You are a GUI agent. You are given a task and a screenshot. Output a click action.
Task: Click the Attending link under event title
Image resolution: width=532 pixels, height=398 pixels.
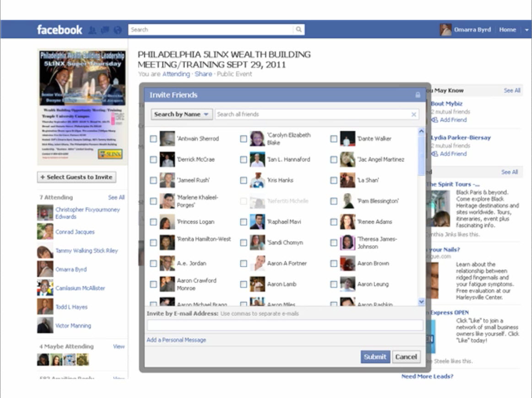(x=176, y=74)
